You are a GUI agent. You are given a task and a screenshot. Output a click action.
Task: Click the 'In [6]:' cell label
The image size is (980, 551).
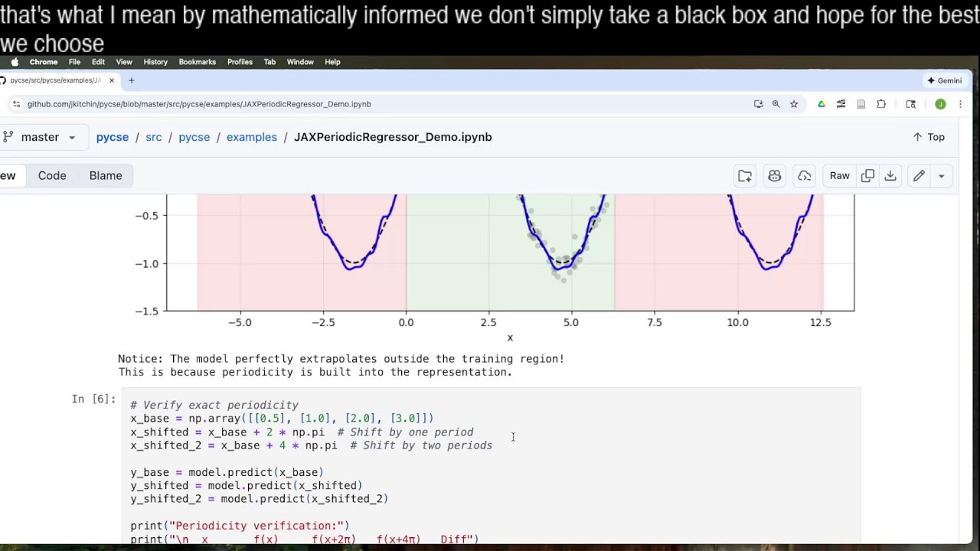[x=93, y=399]
